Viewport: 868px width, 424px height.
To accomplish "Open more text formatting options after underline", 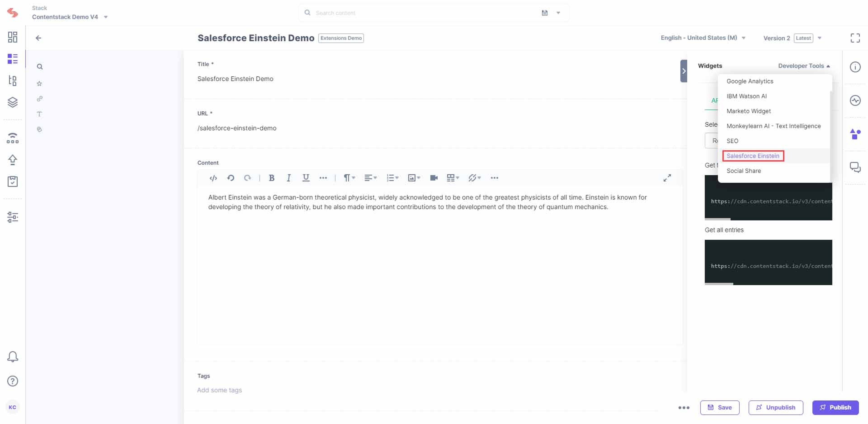I will [323, 178].
